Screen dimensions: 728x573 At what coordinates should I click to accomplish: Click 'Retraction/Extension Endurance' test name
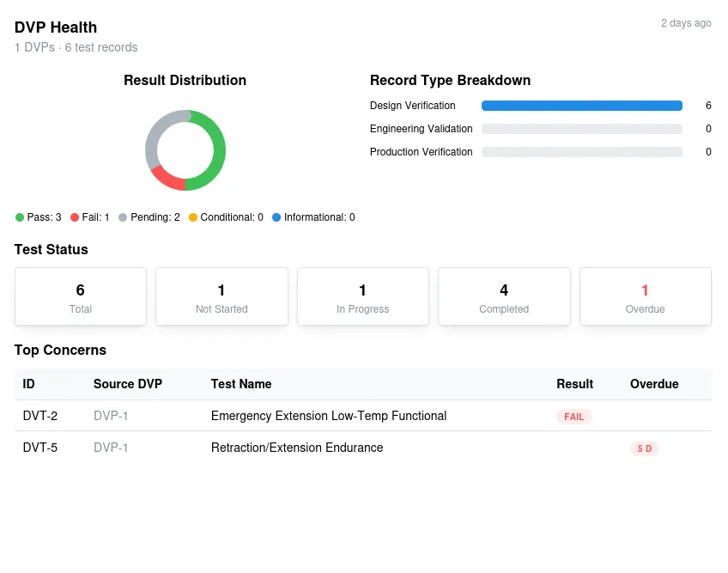coord(297,448)
